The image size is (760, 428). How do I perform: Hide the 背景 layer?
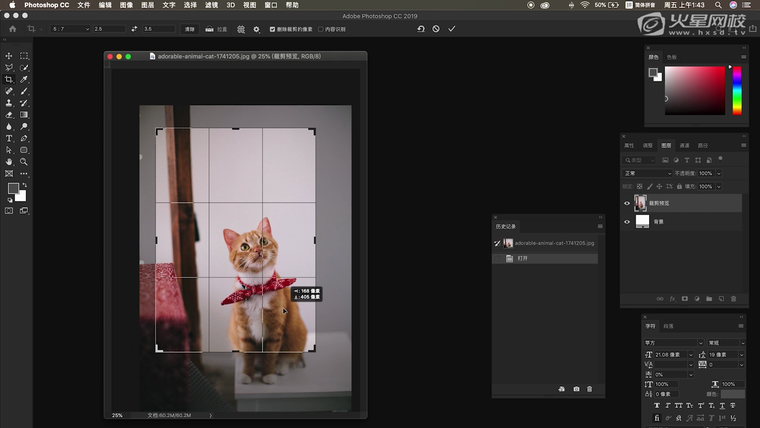[x=627, y=222]
